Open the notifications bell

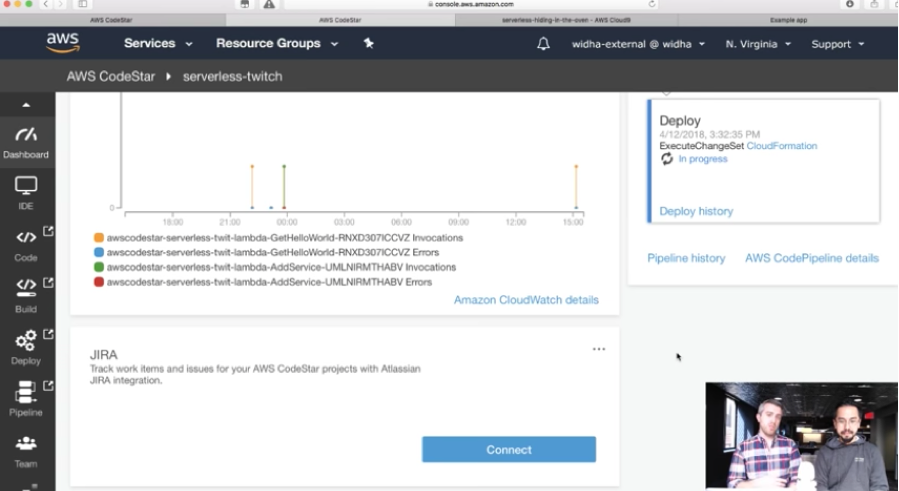[543, 44]
